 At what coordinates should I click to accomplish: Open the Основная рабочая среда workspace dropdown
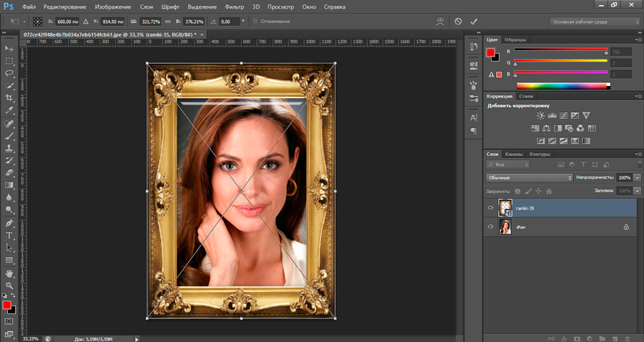point(595,21)
